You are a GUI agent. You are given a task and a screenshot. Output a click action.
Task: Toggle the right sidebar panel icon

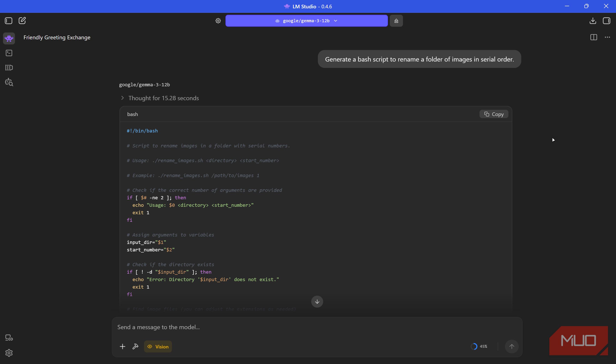(606, 21)
